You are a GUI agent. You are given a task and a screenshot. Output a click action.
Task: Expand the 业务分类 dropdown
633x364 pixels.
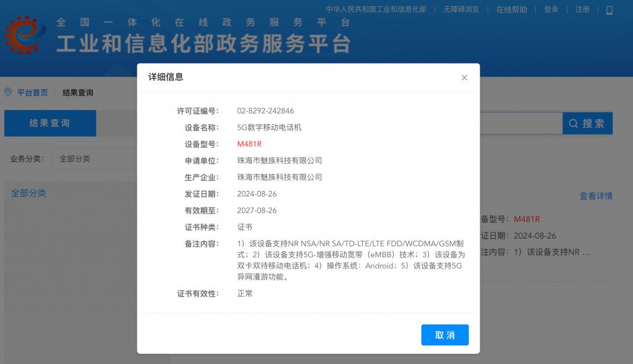coord(93,159)
